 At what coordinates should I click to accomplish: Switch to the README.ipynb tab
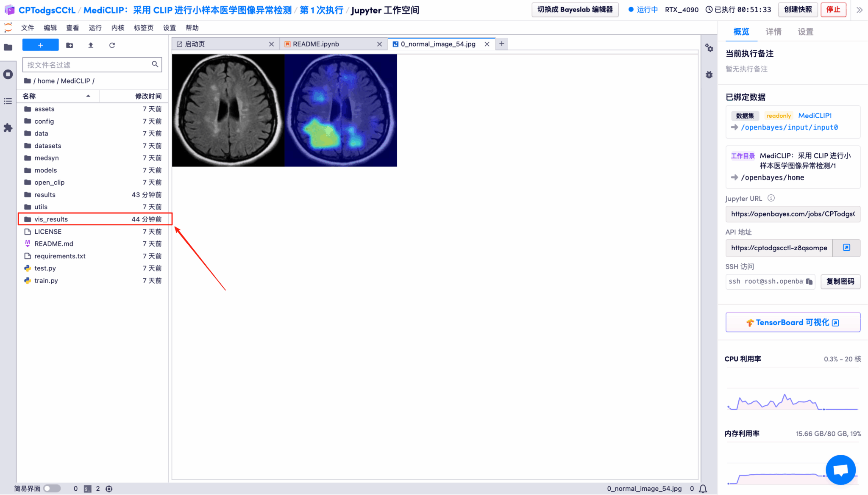316,44
